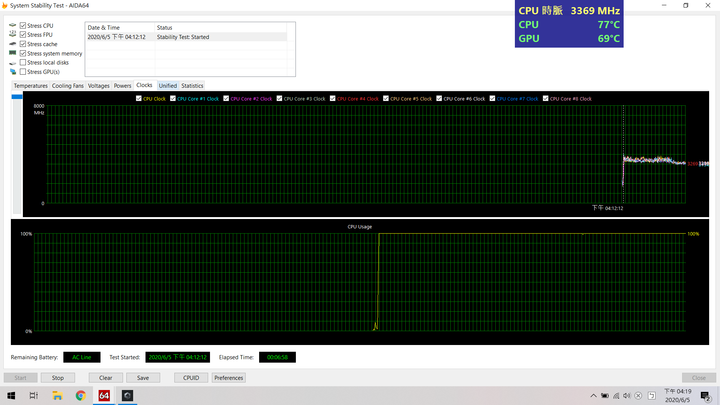Toggle CPU Core #7 Clock checkbox

click(492, 98)
